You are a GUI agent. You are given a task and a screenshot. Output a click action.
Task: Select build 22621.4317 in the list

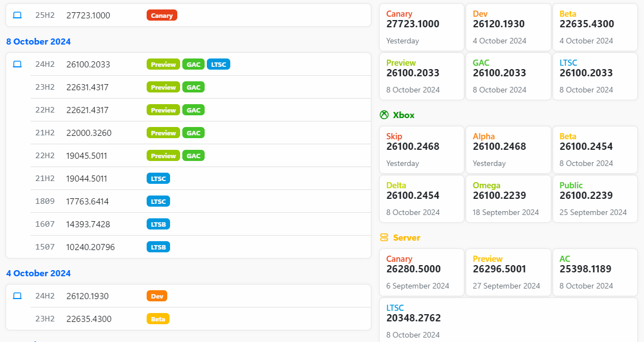88,110
